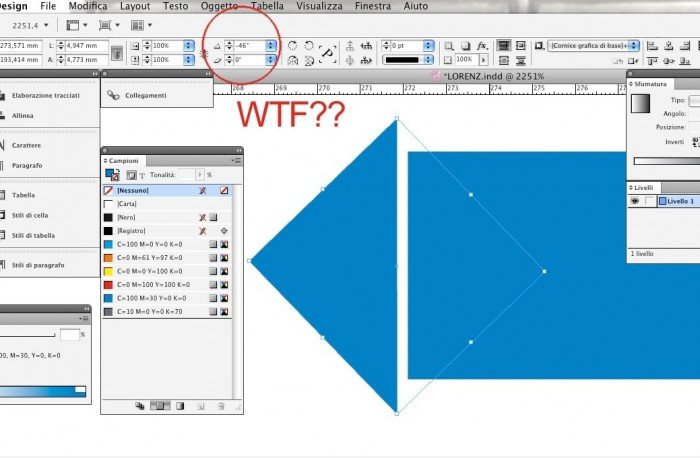The height and width of the screenshot is (458, 700).
Task: Open the rotation angle preset dropdown
Action: pos(271,46)
